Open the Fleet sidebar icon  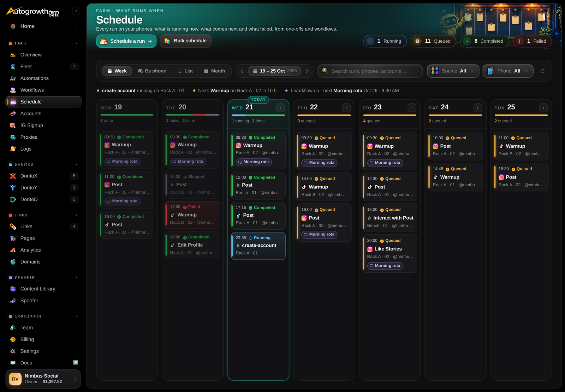(x=13, y=67)
